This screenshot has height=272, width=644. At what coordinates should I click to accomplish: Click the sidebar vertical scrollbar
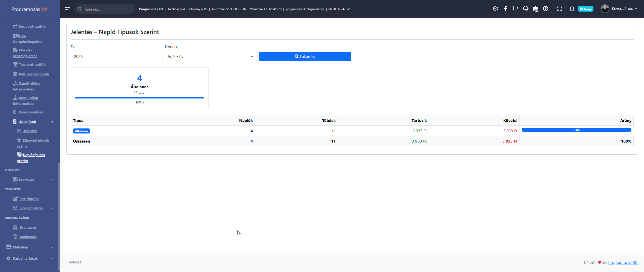[59, 217]
